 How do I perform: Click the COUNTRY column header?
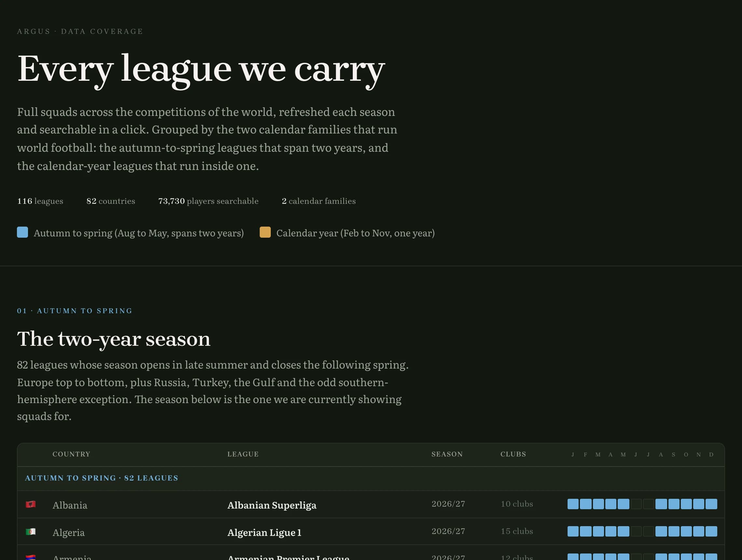point(72,454)
